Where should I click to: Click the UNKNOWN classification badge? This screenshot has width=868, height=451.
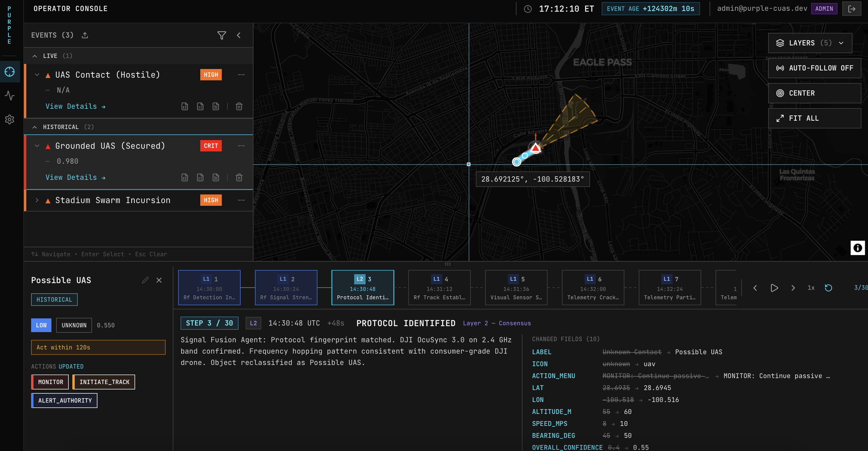click(x=74, y=325)
